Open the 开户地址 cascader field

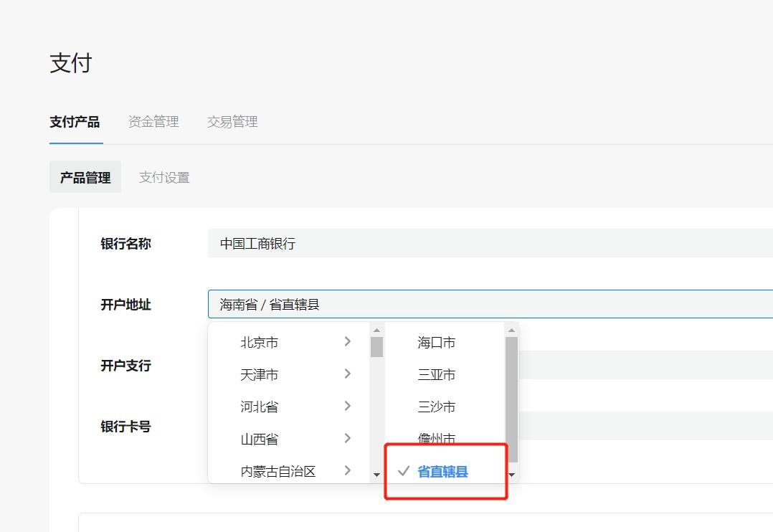488,305
